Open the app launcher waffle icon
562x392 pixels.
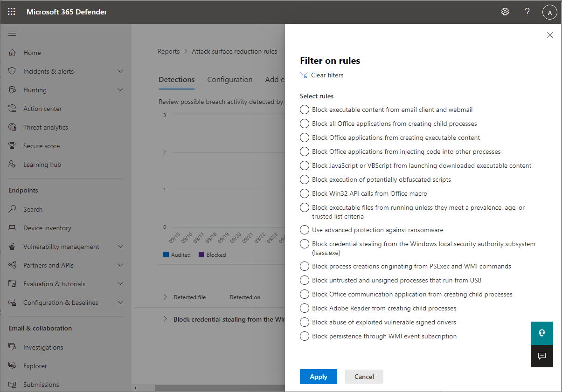[x=12, y=12]
